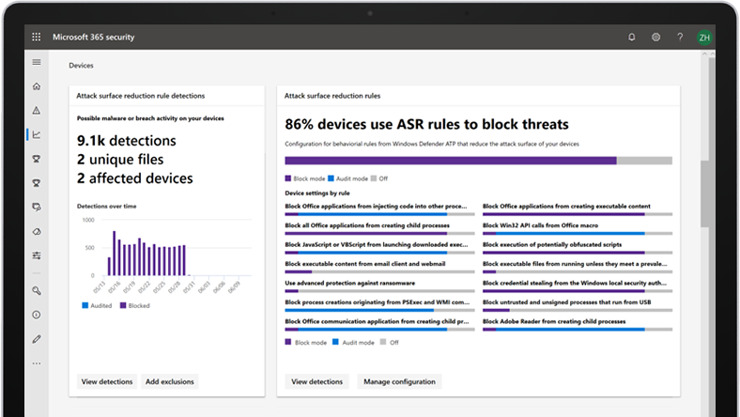
Task: Select 'Block execution of potentially obfuscated scripts'
Action: (552, 245)
